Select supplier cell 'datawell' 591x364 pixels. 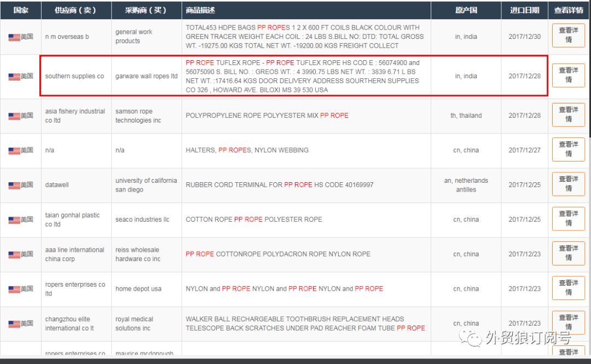pyautogui.click(x=57, y=185)
